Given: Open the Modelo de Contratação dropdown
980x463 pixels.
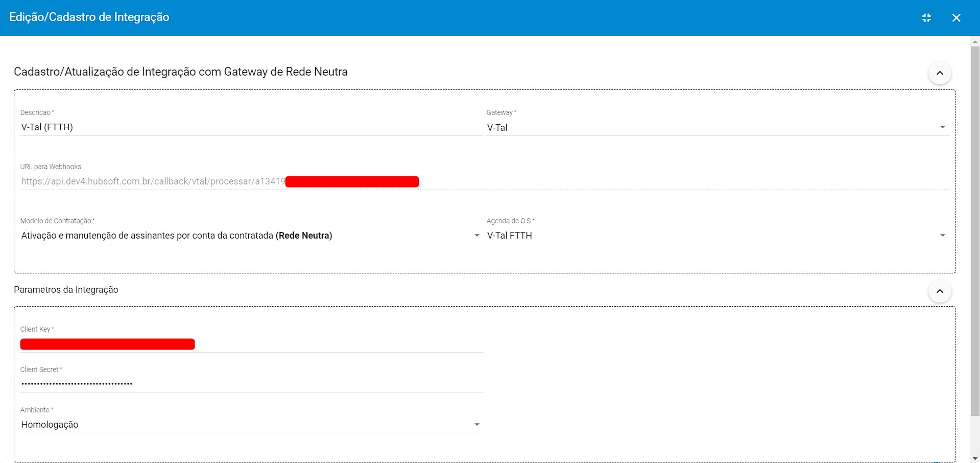Looking at the screenshot, I should click(x=251, y=236).
